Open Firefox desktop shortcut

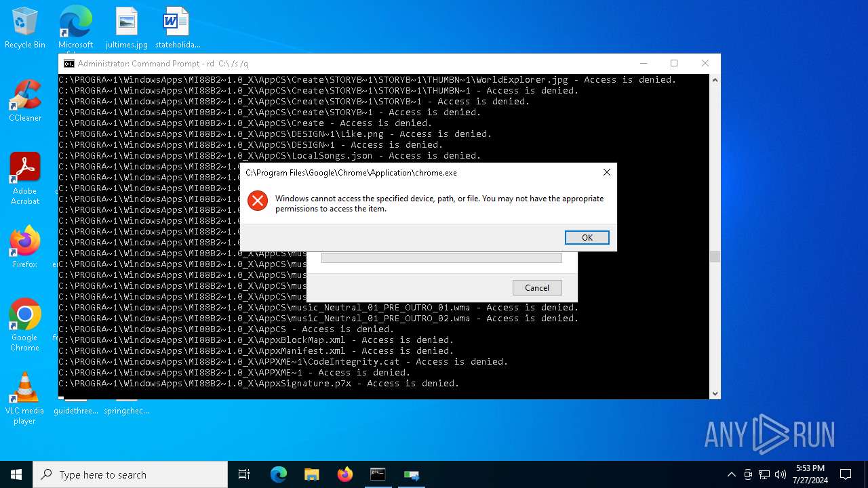(25, 247)
